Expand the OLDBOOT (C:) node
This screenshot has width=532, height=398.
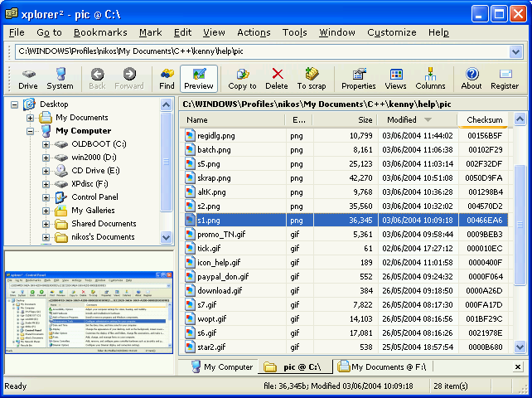pos(46,144)
